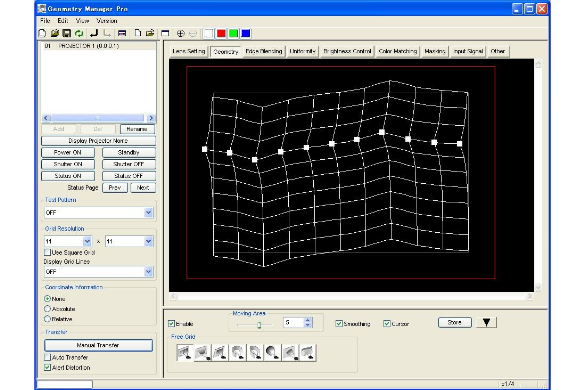Screen dimensions: 584x390
Task: Click the grayed circled minus toolbar icon
Action: pyautogui.click(x=193, y=34)
